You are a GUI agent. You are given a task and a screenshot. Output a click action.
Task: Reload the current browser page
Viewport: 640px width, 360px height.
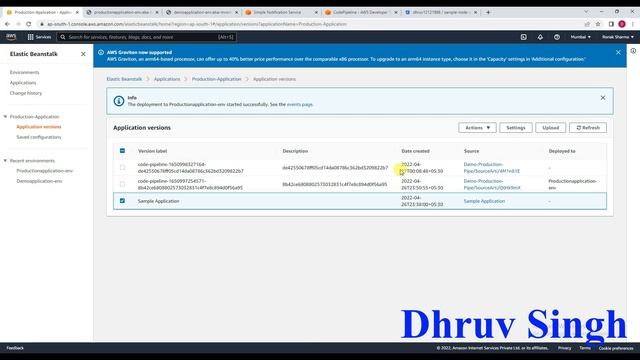pos(29,24)
